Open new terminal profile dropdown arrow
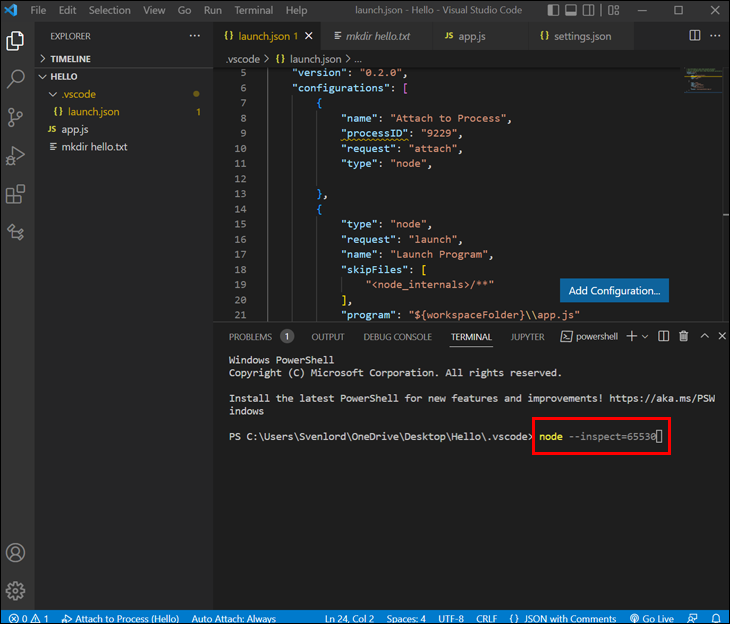730x624 pixels. click(645, 337)
